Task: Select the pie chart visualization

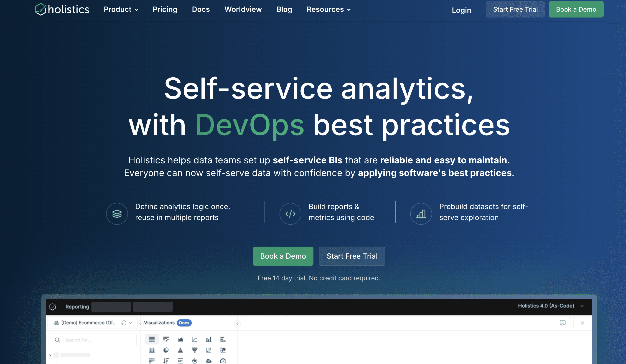Action: pyautogui.click(x=166, y=350)
